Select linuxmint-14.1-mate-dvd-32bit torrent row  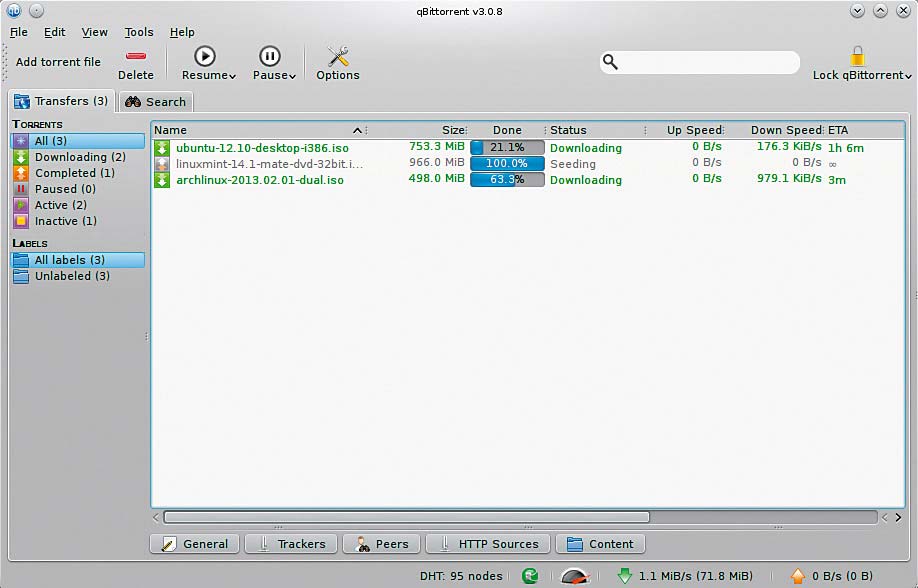[528, 164]
